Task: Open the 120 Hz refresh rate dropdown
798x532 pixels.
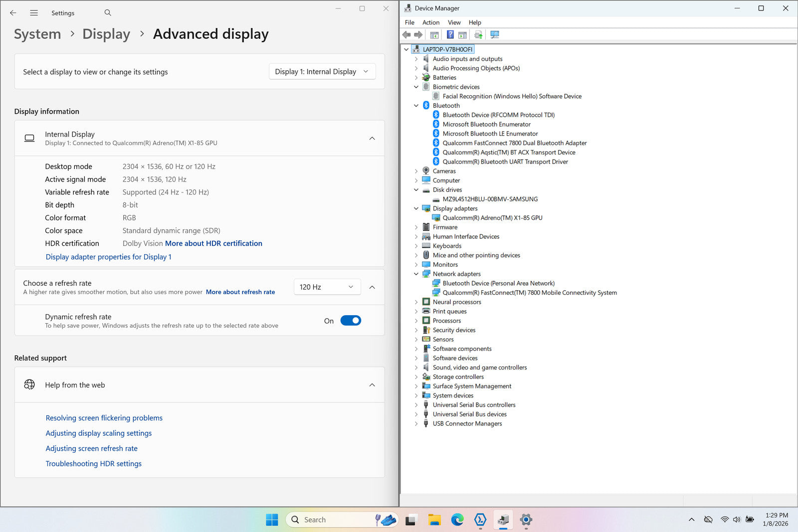Action: click(x=326, y=287)
